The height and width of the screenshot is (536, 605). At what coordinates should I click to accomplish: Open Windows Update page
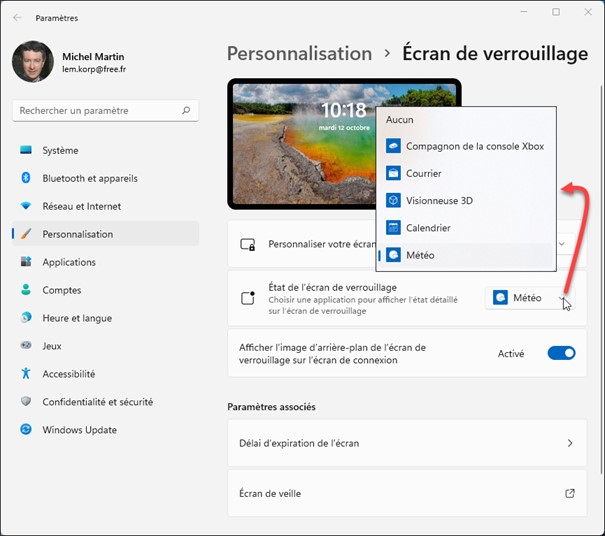106,429
